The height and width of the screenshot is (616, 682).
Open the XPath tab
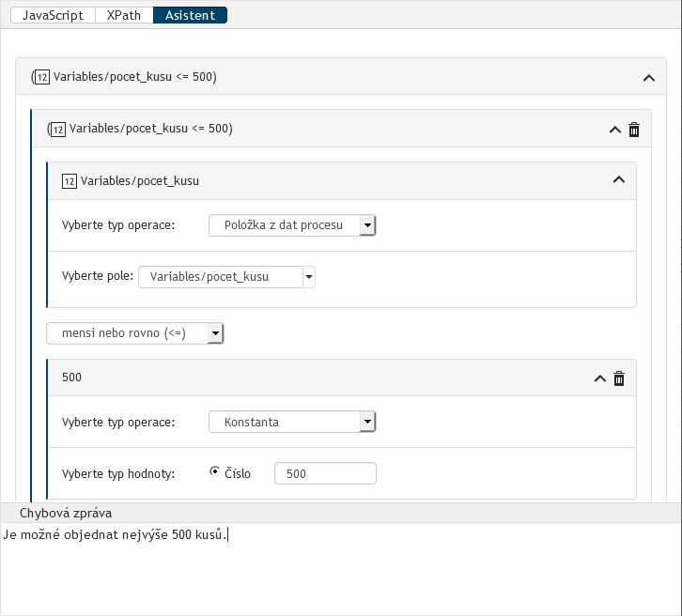click(124, 15)
